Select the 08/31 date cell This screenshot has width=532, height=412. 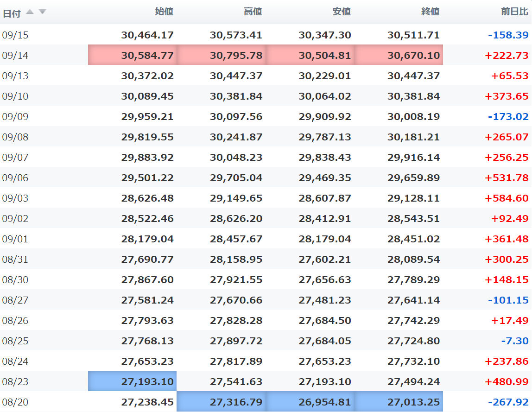15,259
